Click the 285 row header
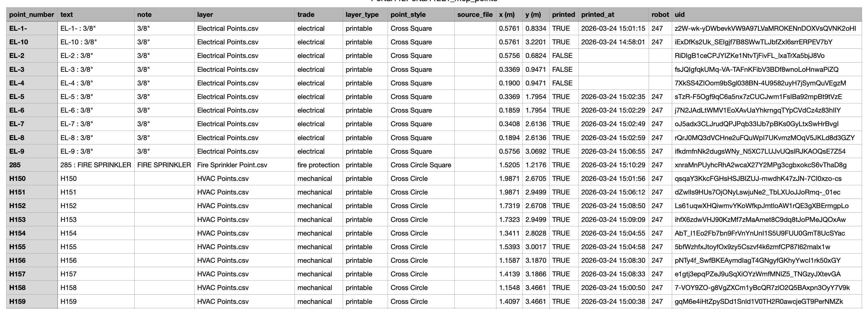The height and width of the screenshot is (309, 868). coord(32,165)
